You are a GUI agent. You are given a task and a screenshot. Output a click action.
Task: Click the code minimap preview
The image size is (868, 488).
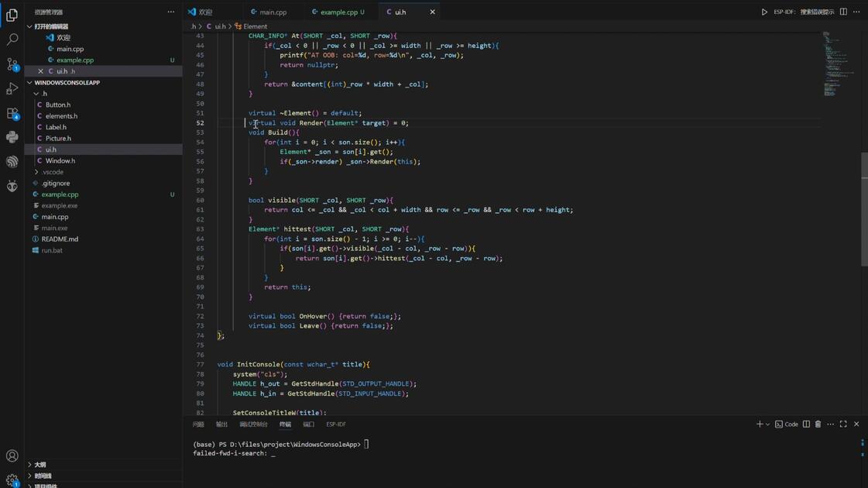[x=839, y=64]
